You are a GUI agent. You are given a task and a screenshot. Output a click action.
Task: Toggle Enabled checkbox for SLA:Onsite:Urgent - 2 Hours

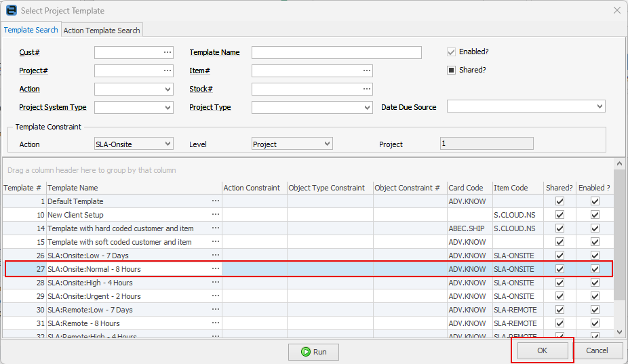(x=595, y=296)
